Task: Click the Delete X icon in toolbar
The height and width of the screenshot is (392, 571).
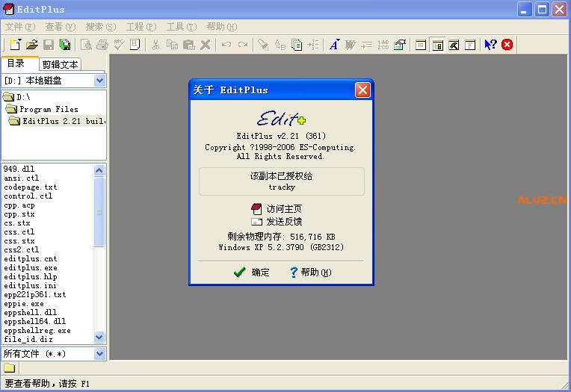Action: tap(206, 45)
